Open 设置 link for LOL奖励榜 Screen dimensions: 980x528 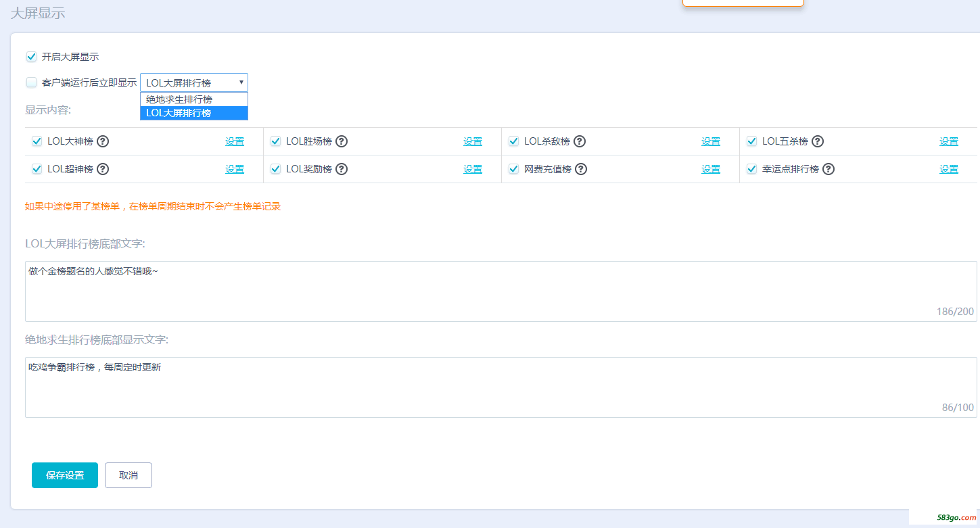click(473, 169)
